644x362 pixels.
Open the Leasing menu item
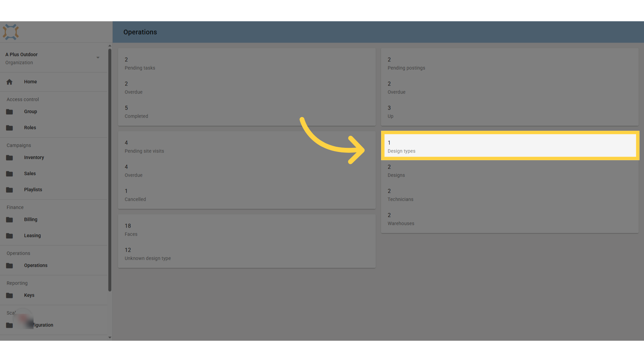pos(54,236)
